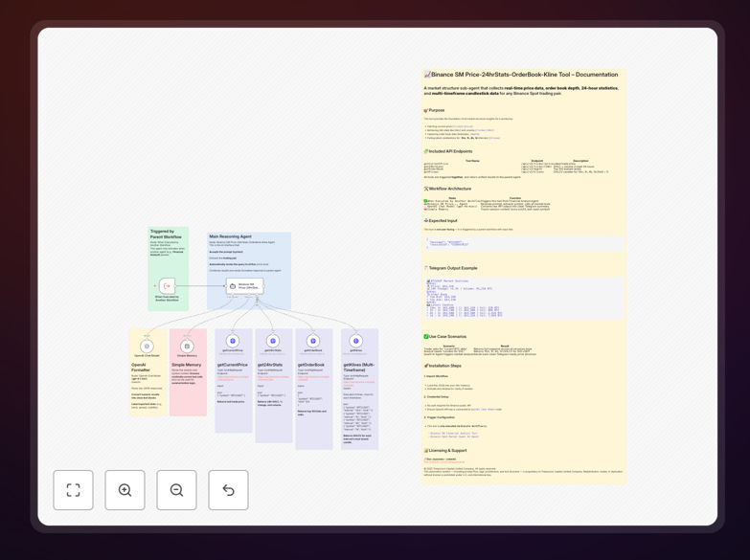This screenshot has width=750, height=560.
Task: Click the 'getCurrentPrice' sticky note heading
Action: point(232,365)
